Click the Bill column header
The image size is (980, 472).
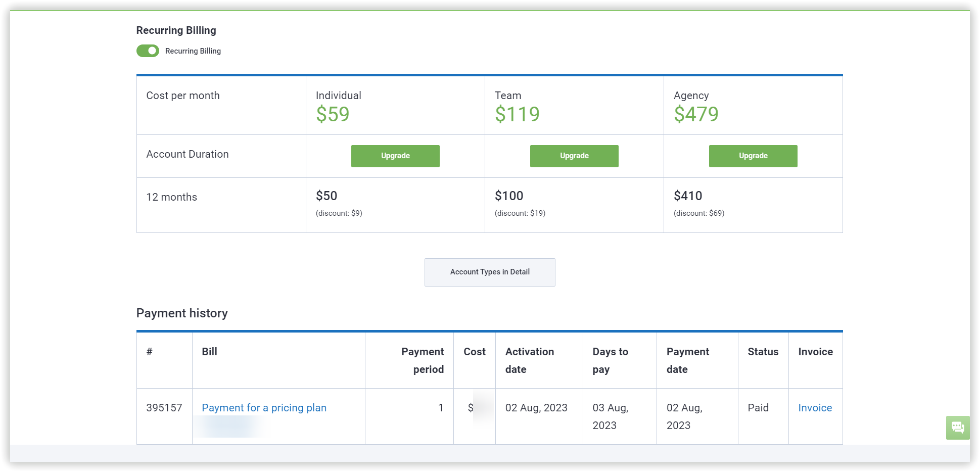209,352
